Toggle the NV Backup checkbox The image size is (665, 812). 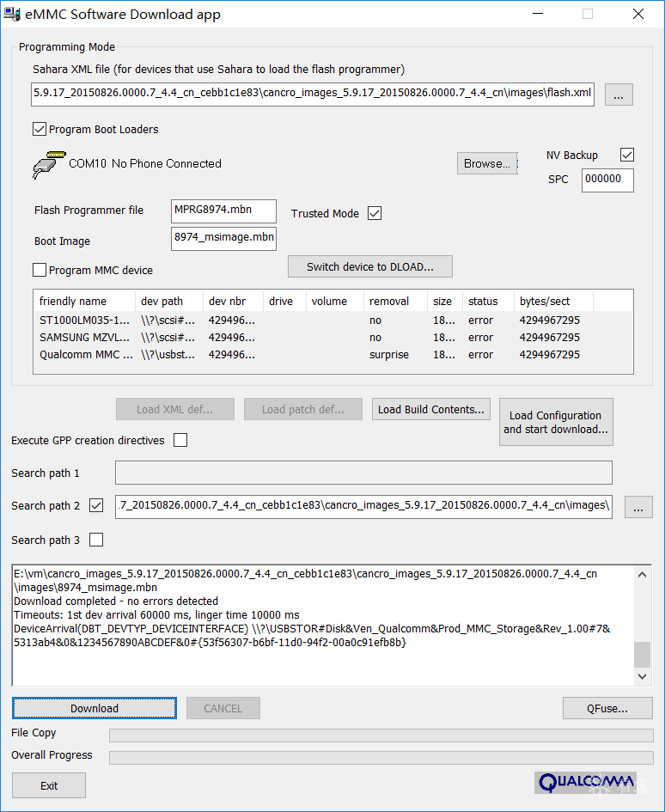[x=626, y=155]
